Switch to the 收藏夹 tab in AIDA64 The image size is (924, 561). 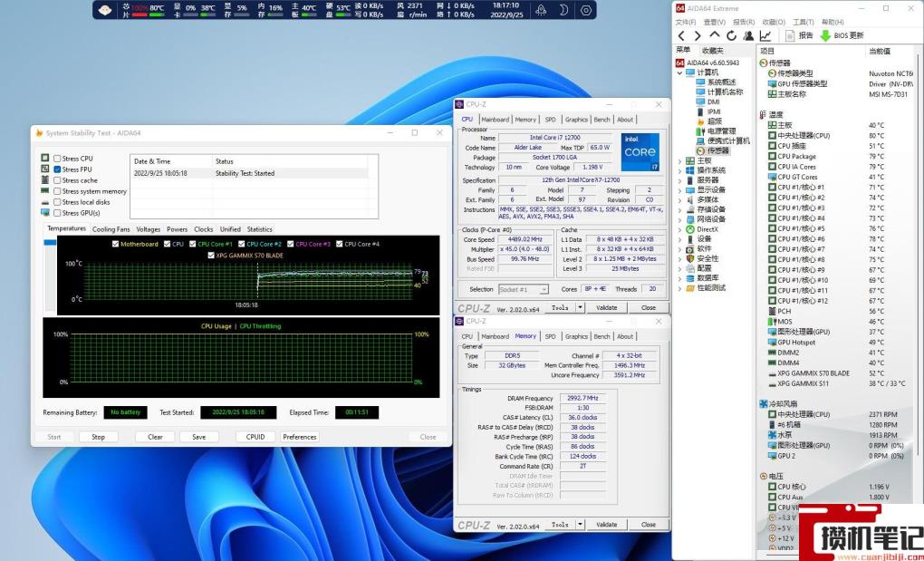click(712, 52)
